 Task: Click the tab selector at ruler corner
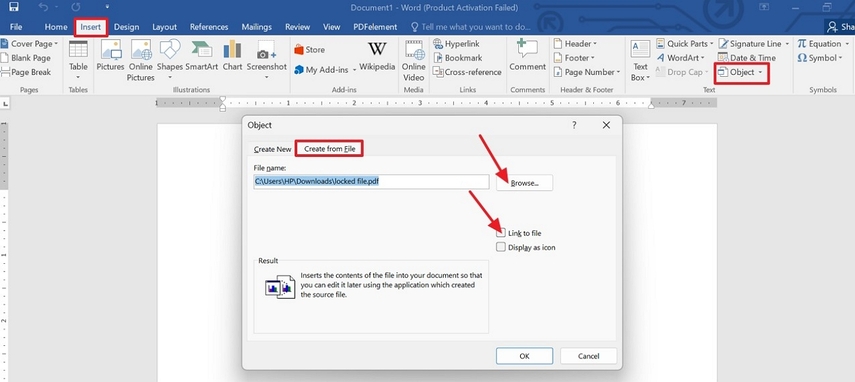(5, 103)
